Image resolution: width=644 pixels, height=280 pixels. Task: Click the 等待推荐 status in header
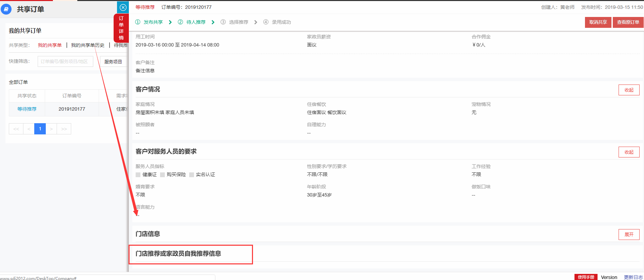(x=145, y=7)
